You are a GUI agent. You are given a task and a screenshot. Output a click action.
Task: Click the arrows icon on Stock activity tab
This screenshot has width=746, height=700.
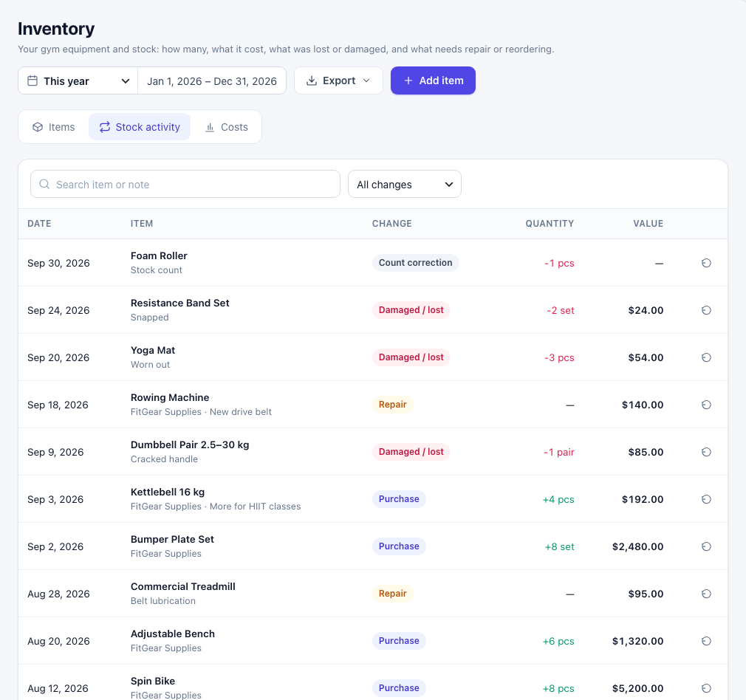105,127
